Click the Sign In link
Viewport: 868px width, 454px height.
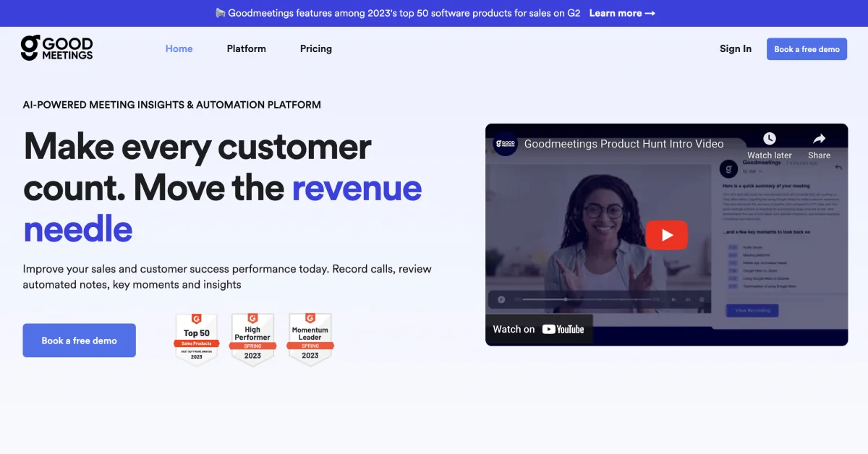(x=735, y=49)
